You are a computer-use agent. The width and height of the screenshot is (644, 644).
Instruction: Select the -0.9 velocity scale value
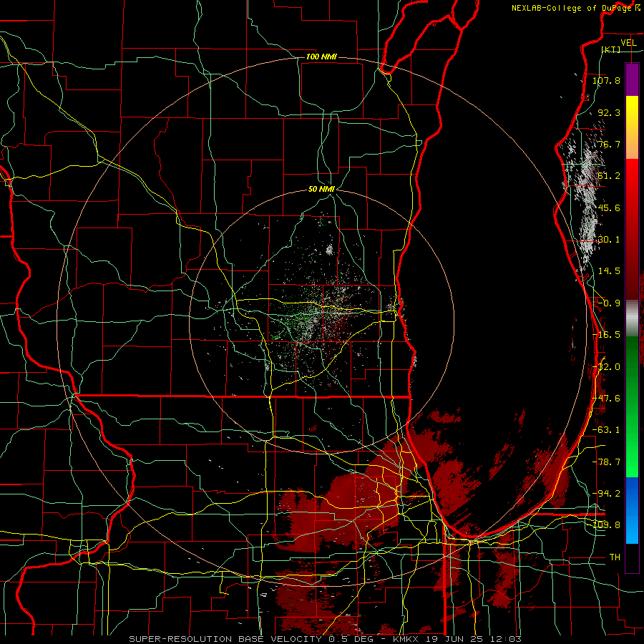609,303
